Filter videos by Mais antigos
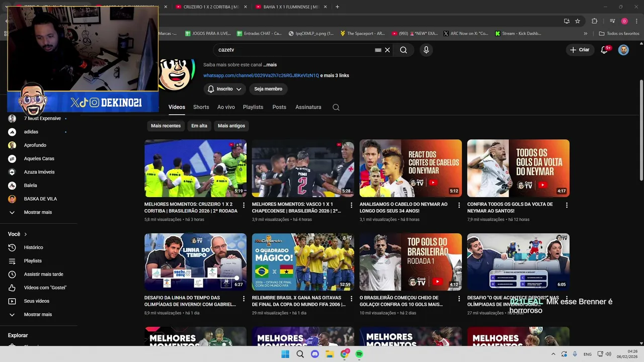This screenshot has height=362, width=644. pyautogui.click(x=231, y=126)
